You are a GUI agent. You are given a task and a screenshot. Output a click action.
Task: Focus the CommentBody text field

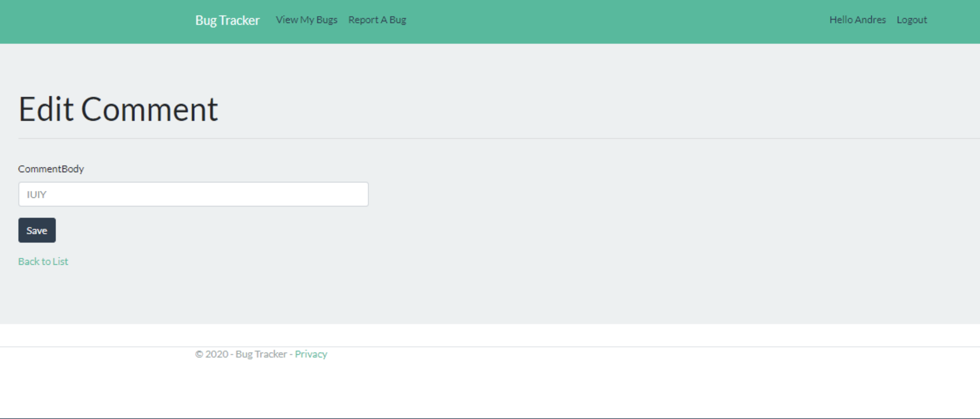click(x=193, y=194)
